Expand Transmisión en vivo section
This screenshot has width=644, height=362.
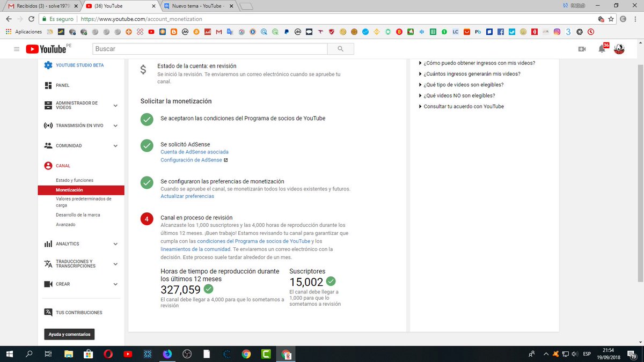115,125
